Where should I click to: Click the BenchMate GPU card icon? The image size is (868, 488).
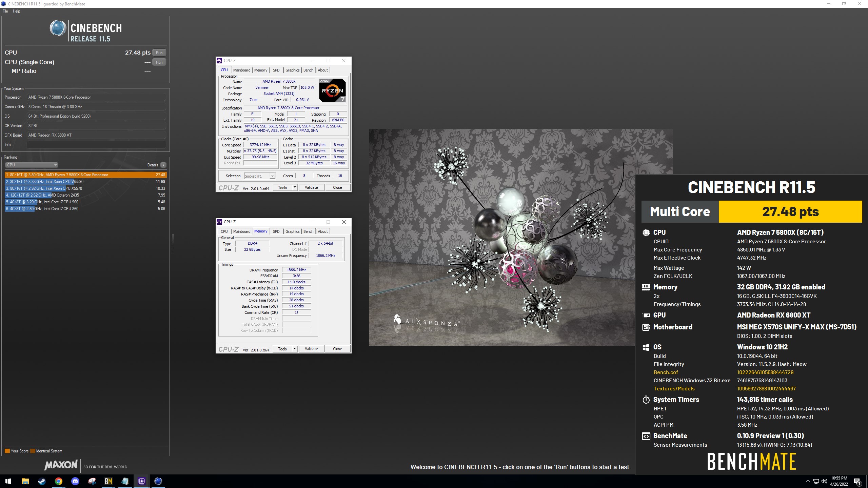tap(646, 315)
